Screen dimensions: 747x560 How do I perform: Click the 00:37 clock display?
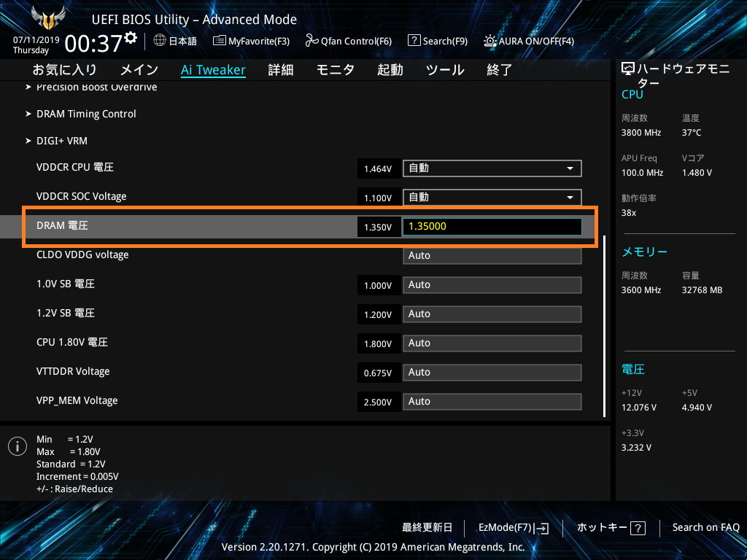93,44
